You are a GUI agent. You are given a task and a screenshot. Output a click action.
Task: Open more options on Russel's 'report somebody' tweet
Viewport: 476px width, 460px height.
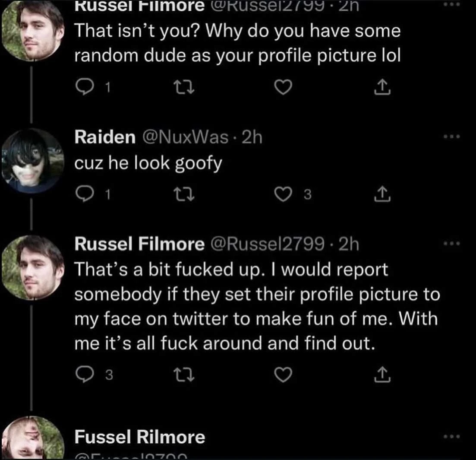point(453,244)
